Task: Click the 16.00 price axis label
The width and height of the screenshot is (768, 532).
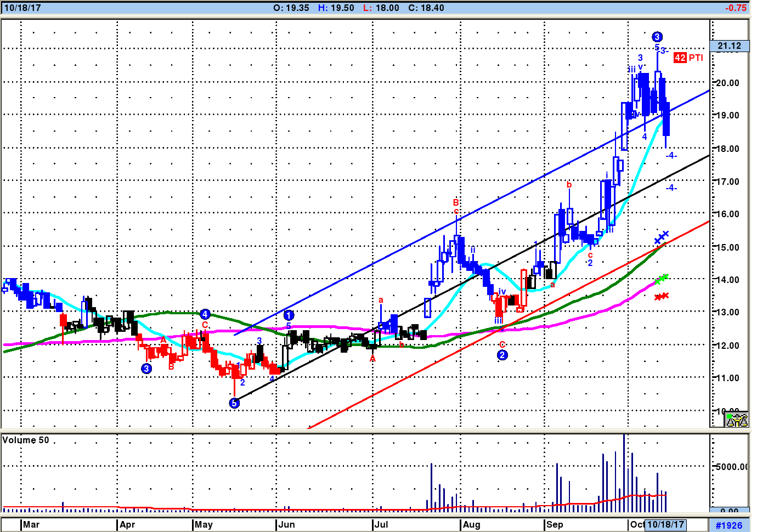Action: [x=728, y=214]
